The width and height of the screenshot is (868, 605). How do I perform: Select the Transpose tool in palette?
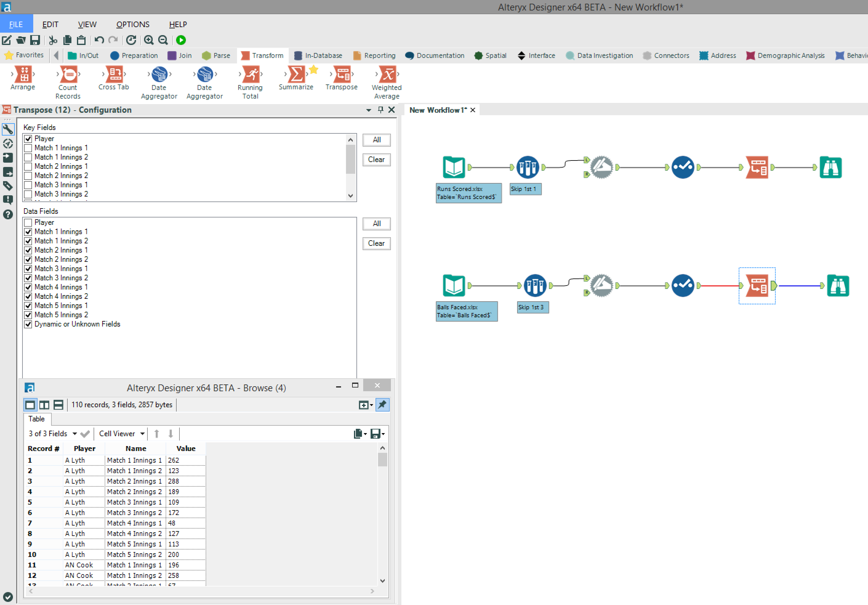point(342,79)
